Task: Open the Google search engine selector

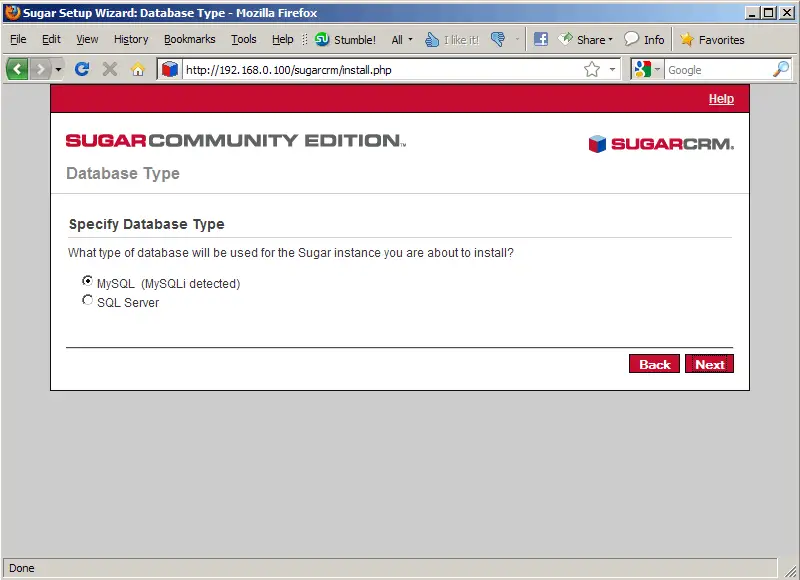Action: tap(647, 69)
